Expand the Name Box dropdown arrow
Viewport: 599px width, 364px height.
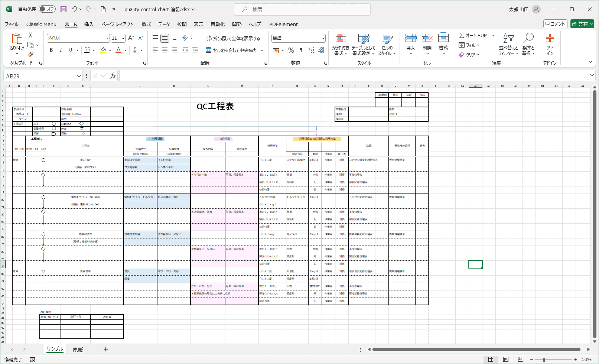(79, 76)
